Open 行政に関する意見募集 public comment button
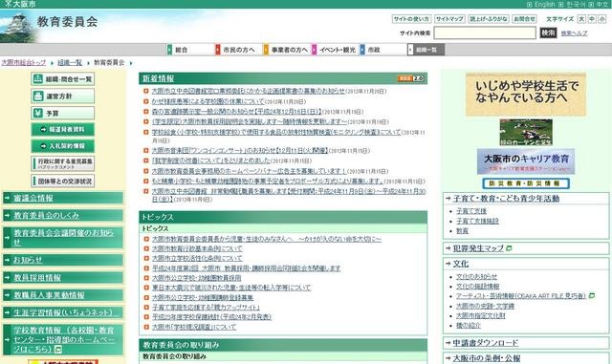Viewport: 612px width, 364px height. [x=63, y=163]
